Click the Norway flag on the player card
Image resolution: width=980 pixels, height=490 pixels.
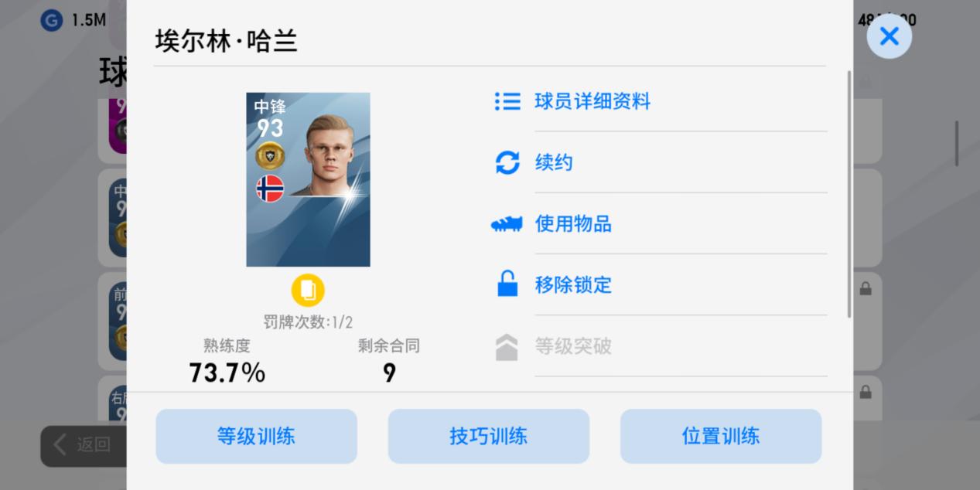(270, 189)
